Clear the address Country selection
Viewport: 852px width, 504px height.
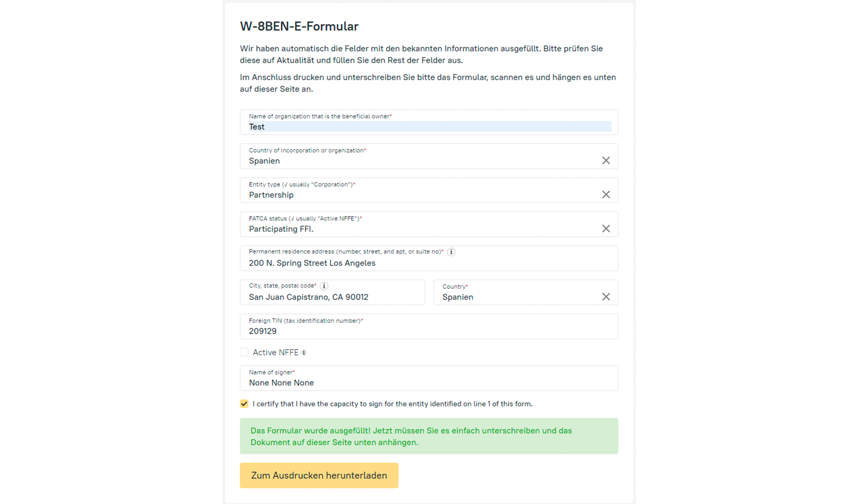coord(606,297)
